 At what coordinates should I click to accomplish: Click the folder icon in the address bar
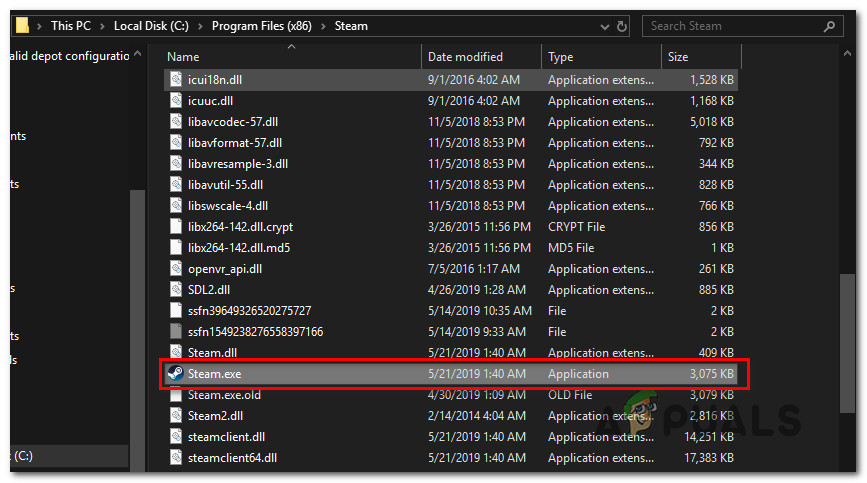pyautogui.click(x=23, y=26)
